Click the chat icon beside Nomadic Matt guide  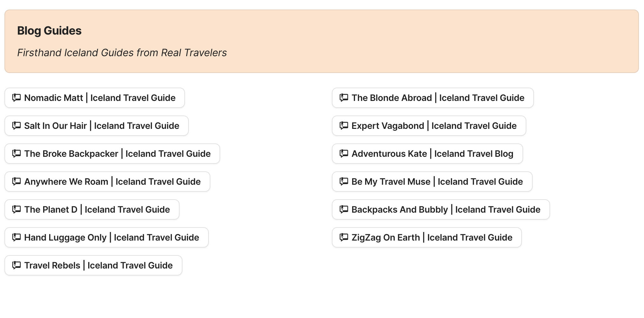click(16, 98)
